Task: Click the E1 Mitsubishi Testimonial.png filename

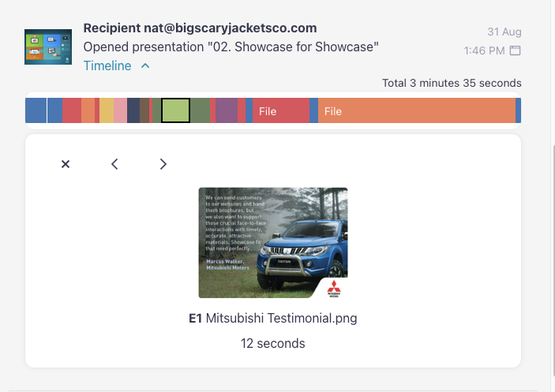Action: (273, 318)
